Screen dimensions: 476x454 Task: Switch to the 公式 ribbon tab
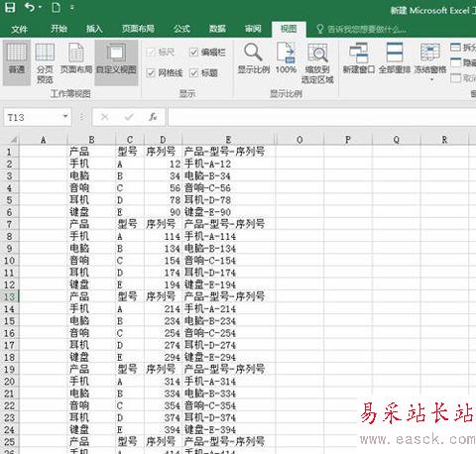(181, 29)
